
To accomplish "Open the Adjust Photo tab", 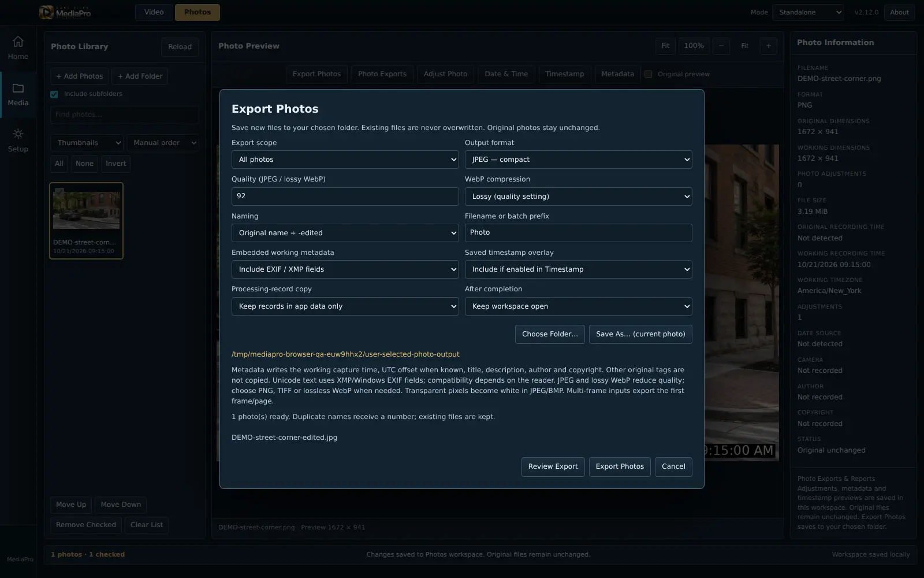I will pyautogui.click(x=445, y=74).
